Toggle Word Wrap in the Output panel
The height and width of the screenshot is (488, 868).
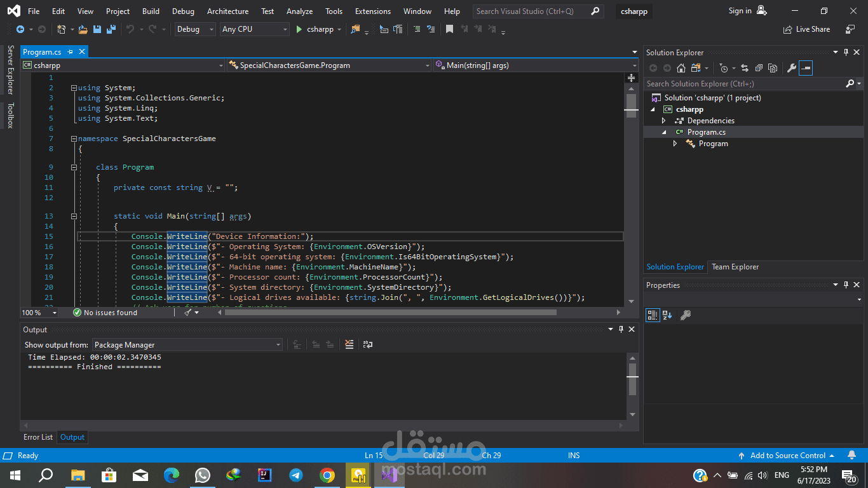point(368,344)
